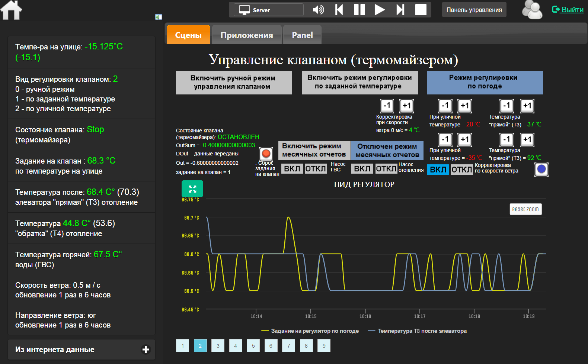Pause the scene playback
This screenshot has width=588, height=364.
(x=359, y=10)
